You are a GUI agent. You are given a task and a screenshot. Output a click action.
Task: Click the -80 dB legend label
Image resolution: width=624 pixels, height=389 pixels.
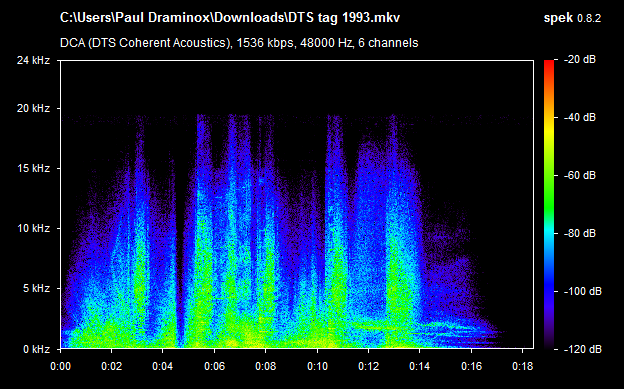[x=580, y=233]
